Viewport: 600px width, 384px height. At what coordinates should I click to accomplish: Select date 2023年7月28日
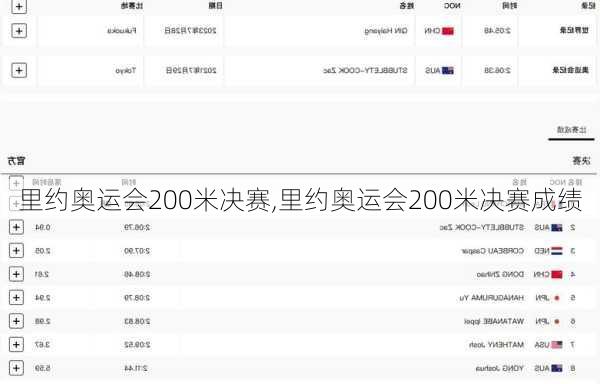click(x=190, y=31)
